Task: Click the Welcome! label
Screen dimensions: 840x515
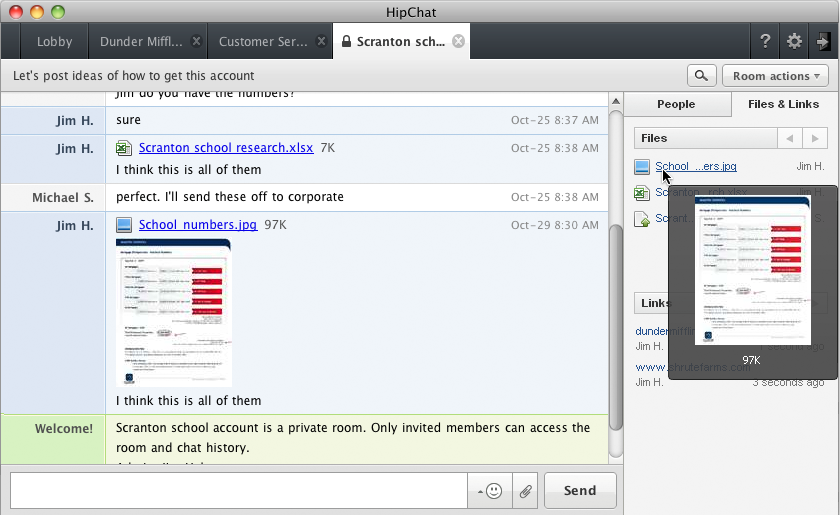Action: pyautogui.click(x=64, y=429)
